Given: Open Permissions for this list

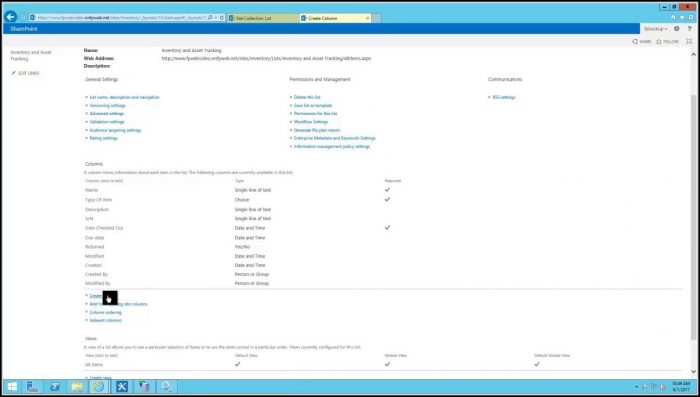Looking at the screenshot, I should pos(315,114).
